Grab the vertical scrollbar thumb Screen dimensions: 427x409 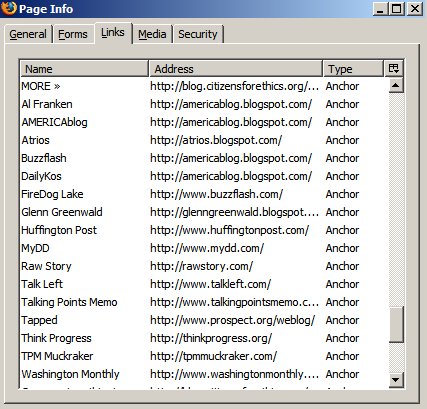click(x=396, y=324)
